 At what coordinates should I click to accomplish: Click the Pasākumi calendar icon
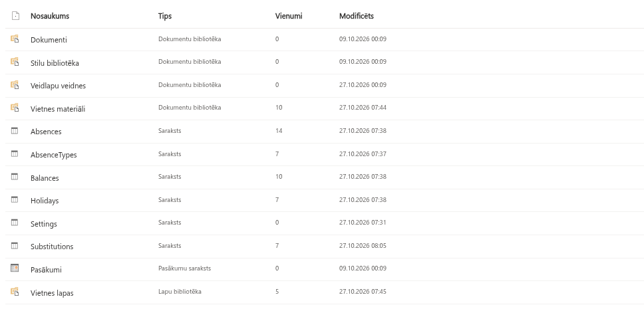15,268
